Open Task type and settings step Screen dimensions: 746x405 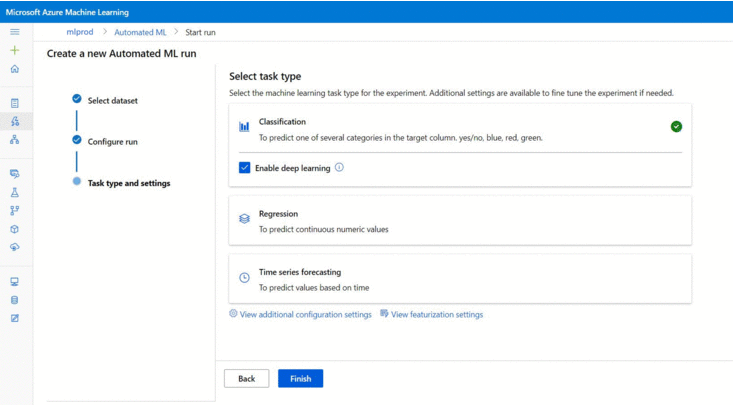[x=128, y=183]
